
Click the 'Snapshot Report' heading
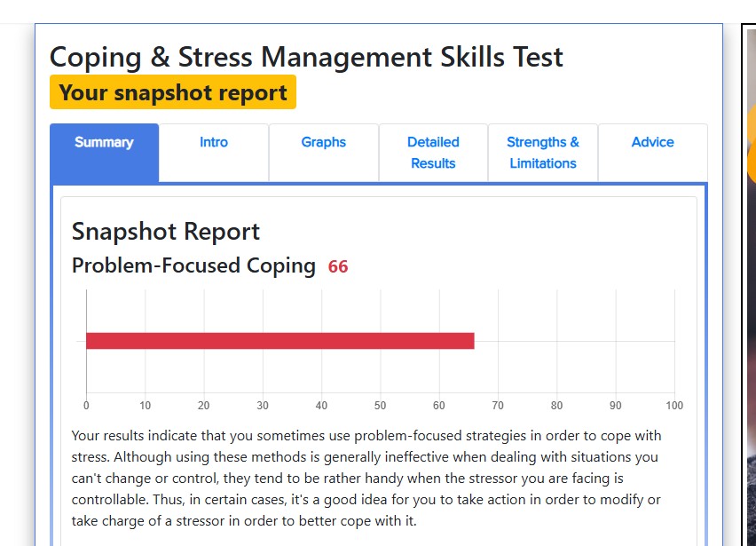tap(166, 232)
